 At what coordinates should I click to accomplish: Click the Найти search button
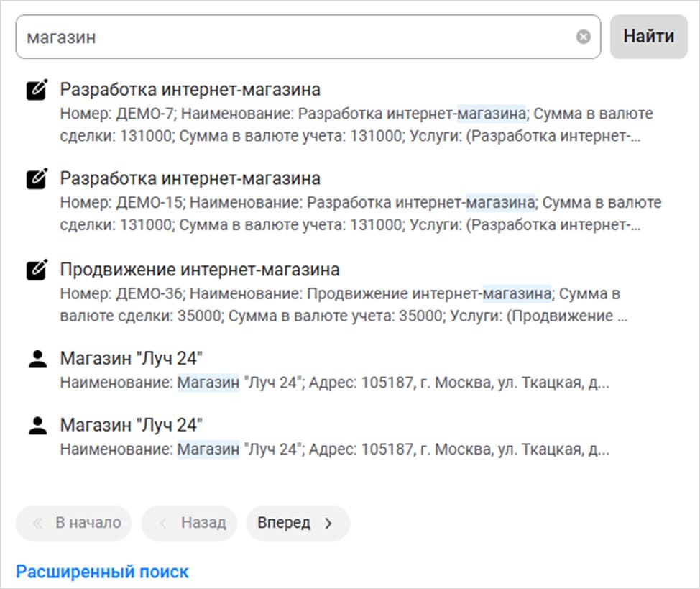point(648,37)
